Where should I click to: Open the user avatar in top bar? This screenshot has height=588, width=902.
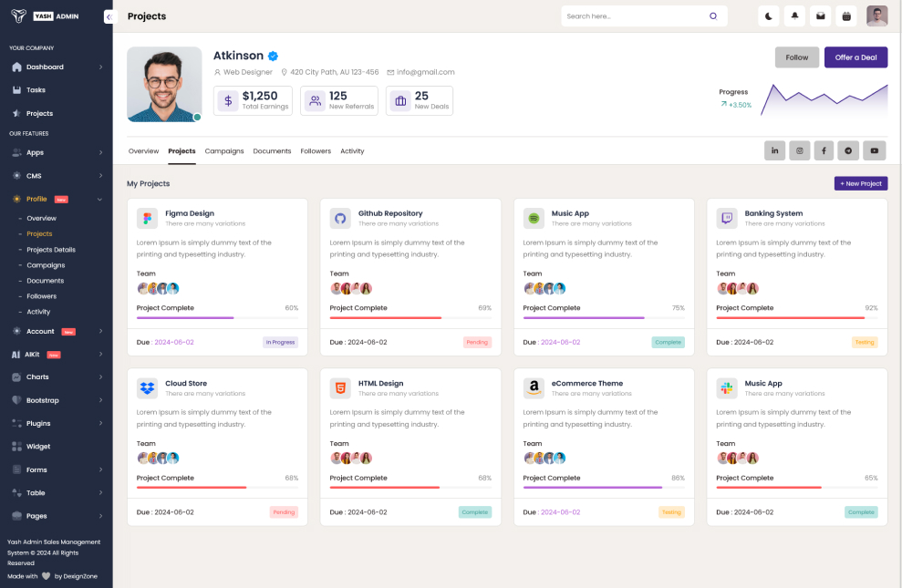(x=876, y=16)
